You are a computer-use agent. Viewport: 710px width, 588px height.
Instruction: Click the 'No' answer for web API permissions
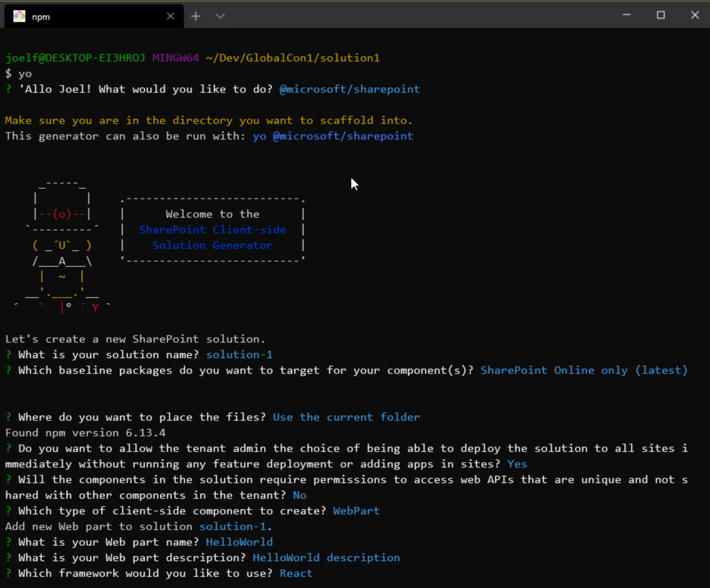300,495
